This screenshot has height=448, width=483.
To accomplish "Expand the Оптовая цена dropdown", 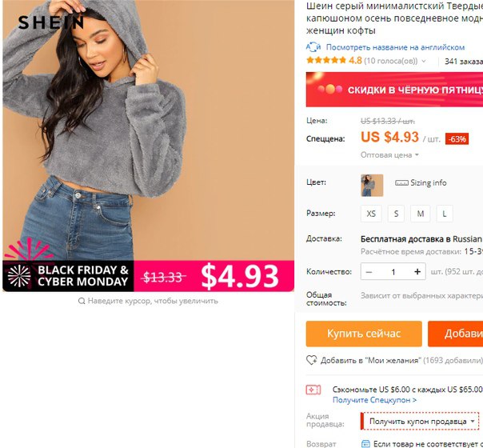I will (x=389, y=155).
